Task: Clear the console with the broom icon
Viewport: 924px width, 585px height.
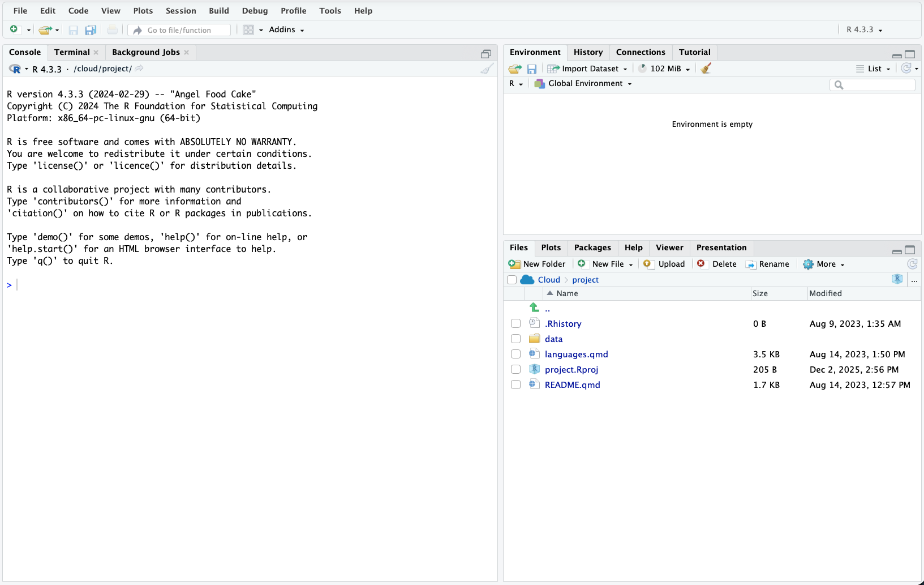Action: coord(487,69)
